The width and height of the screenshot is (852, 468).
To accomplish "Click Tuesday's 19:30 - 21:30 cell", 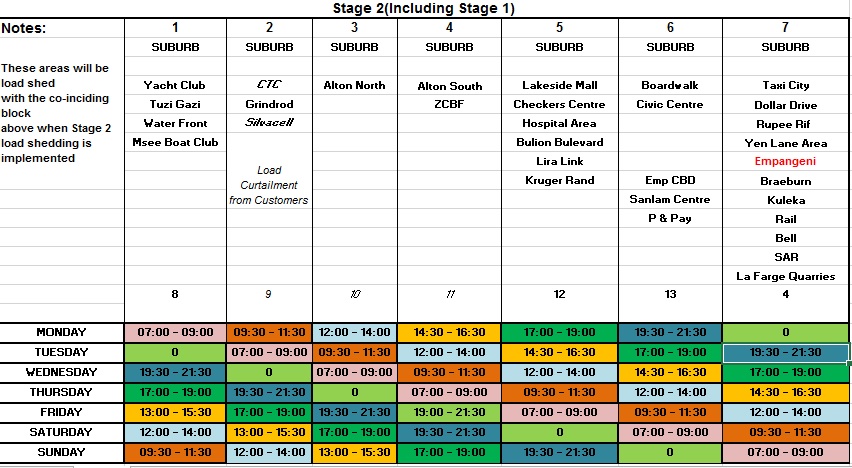I will pos(785,352).
